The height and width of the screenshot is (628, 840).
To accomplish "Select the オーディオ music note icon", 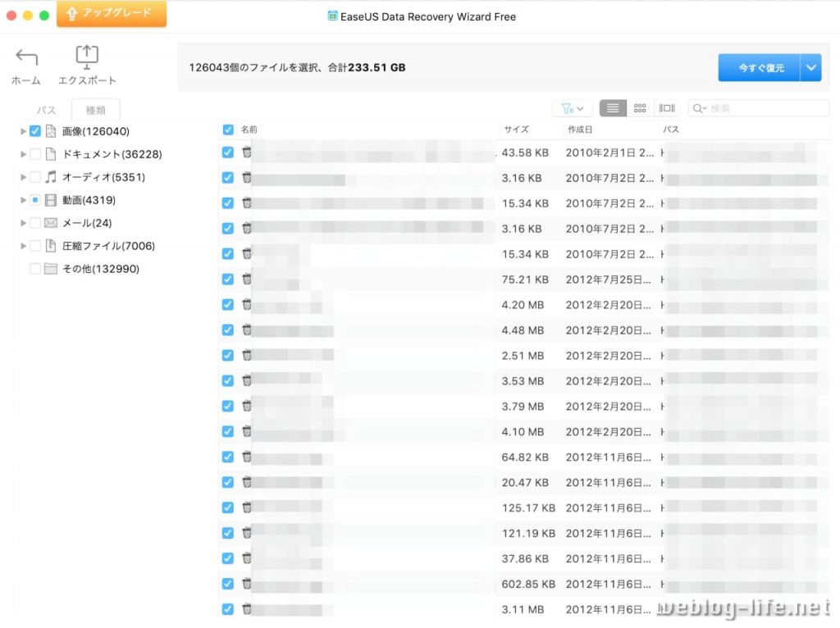I will click(x=51, y=177).
